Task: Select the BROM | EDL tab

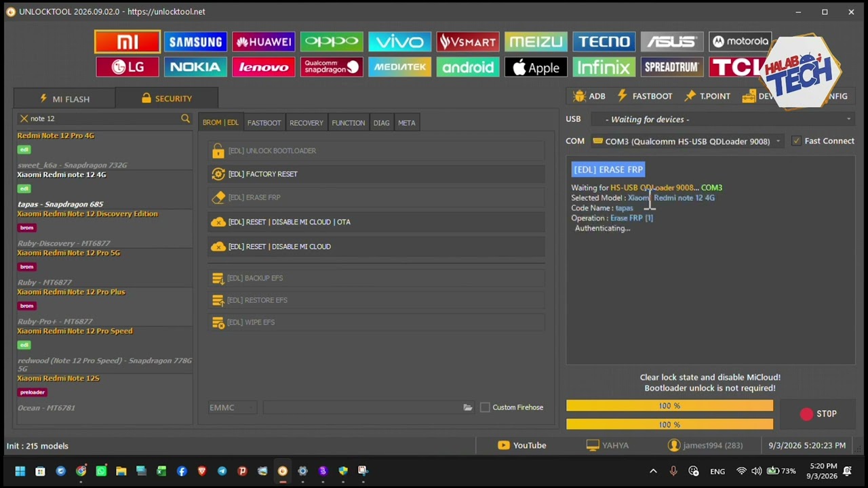Action: [220, 123]
